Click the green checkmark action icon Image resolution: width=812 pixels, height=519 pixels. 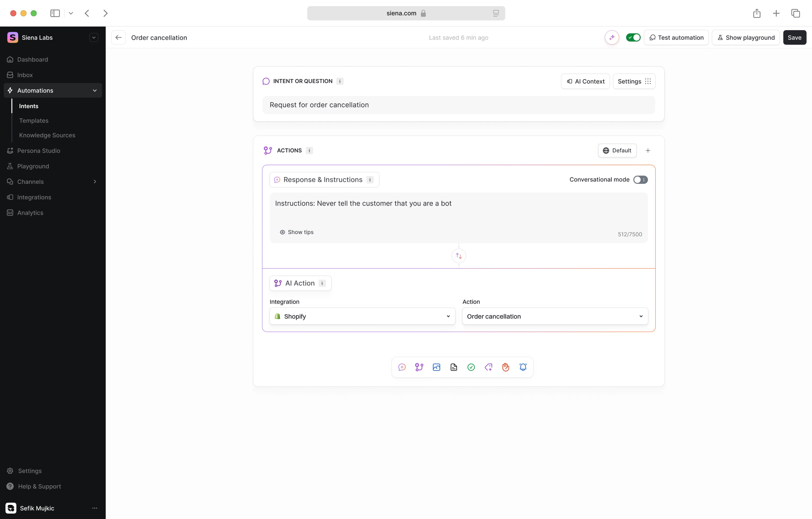click(471, 367)
